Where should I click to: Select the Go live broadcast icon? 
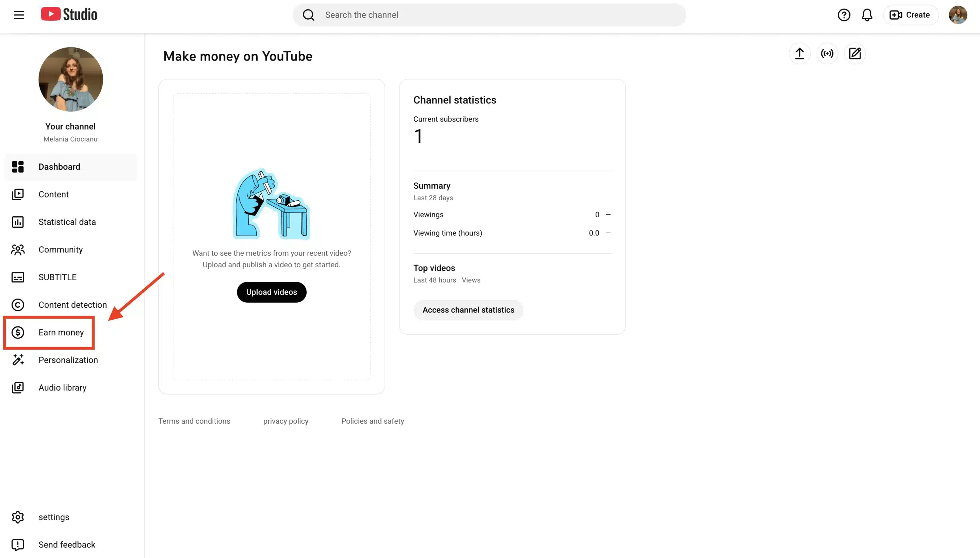pos(828,53)
